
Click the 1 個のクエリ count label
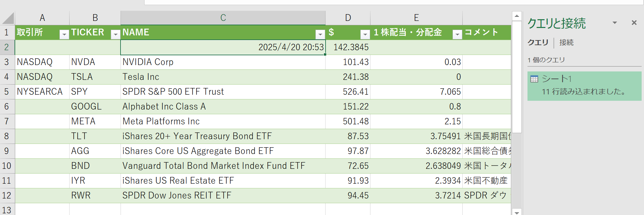[x=546, y=60]
